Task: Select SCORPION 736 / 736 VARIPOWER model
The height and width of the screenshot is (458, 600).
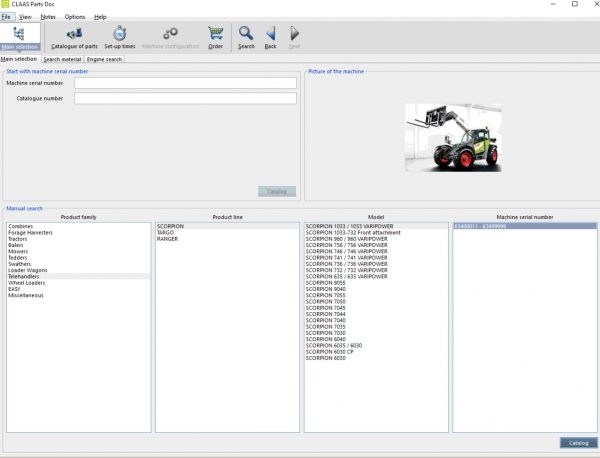Action: point(376,264)
